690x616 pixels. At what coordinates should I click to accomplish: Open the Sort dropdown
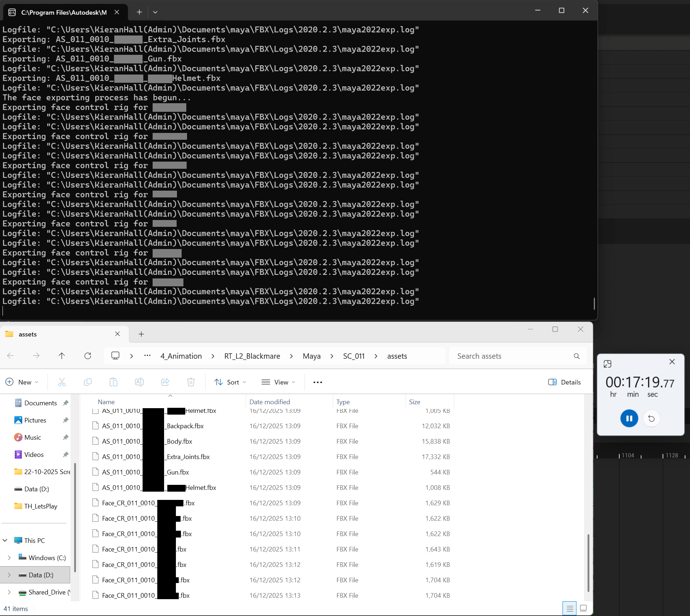tap(230, 382)
